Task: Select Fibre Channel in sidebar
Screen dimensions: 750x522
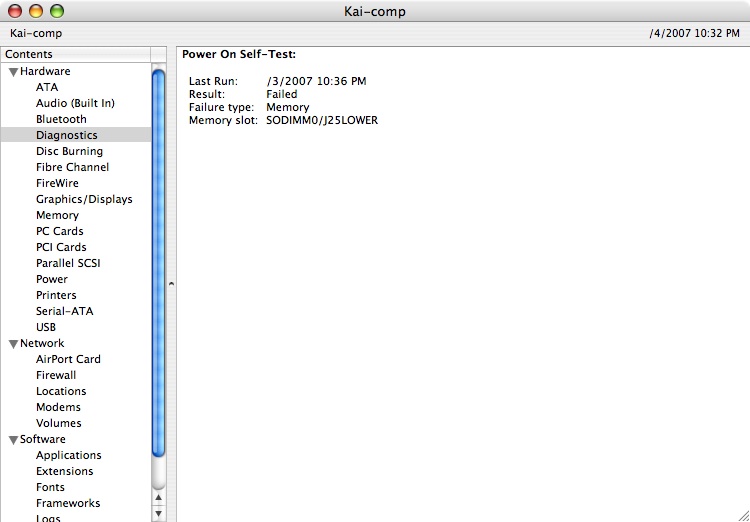Action: tap(72, 167)
